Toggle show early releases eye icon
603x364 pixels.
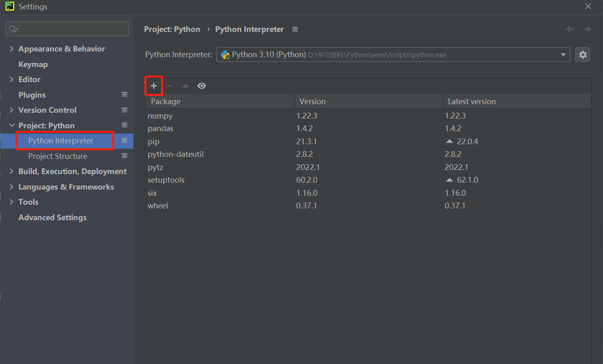(202, 86)
